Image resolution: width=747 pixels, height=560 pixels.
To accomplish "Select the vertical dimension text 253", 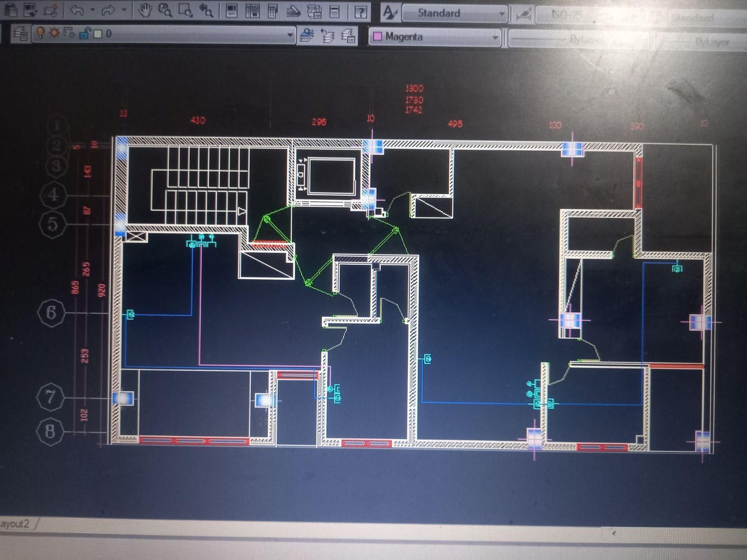I will point(86,356).
